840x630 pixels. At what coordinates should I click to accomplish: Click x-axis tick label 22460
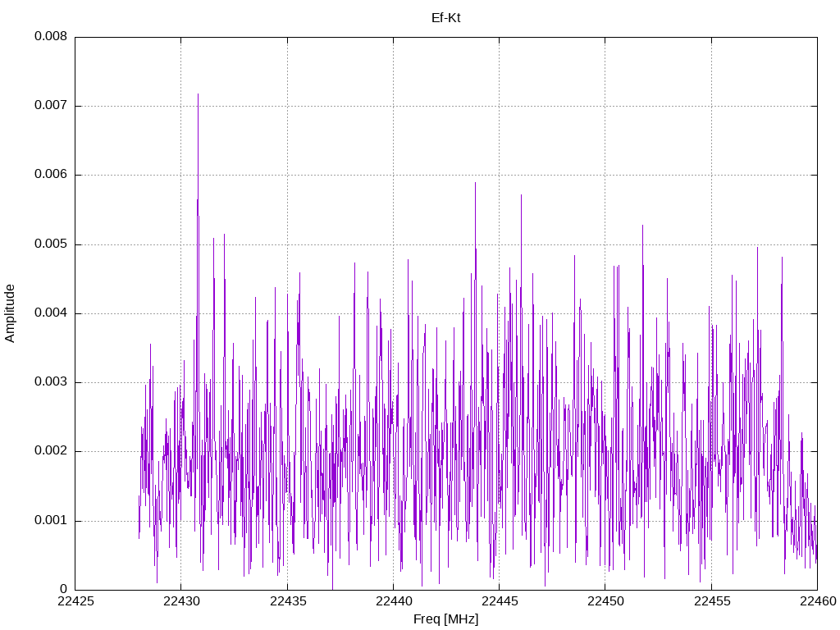coord(818,601)
